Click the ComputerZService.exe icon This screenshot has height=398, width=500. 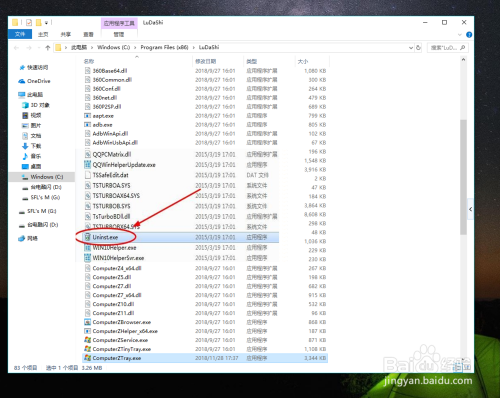tap(87, 340)
